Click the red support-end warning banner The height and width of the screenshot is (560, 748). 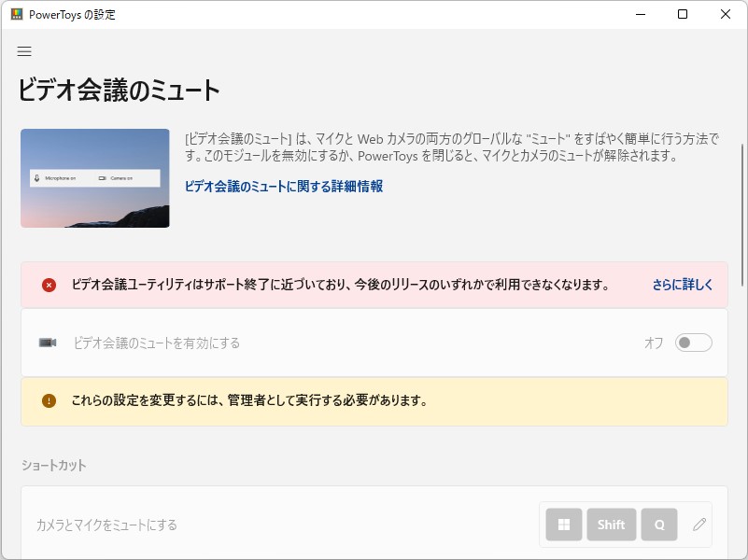[374, 283]
